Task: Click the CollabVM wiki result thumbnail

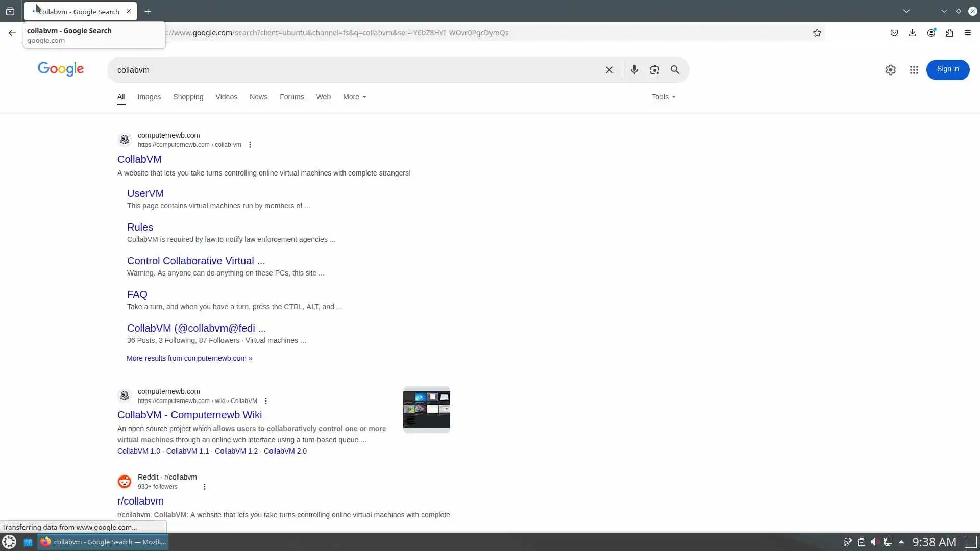Action: (x=426, y=410)
